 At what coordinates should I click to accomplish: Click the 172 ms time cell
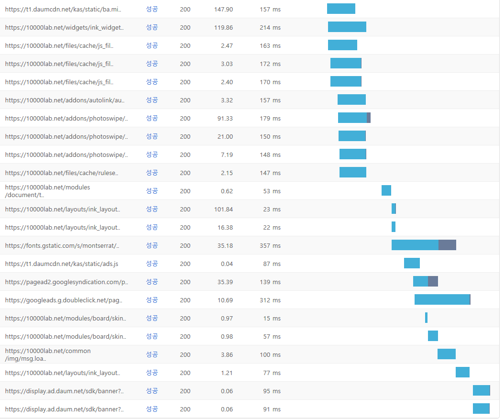tap(270, 64)
